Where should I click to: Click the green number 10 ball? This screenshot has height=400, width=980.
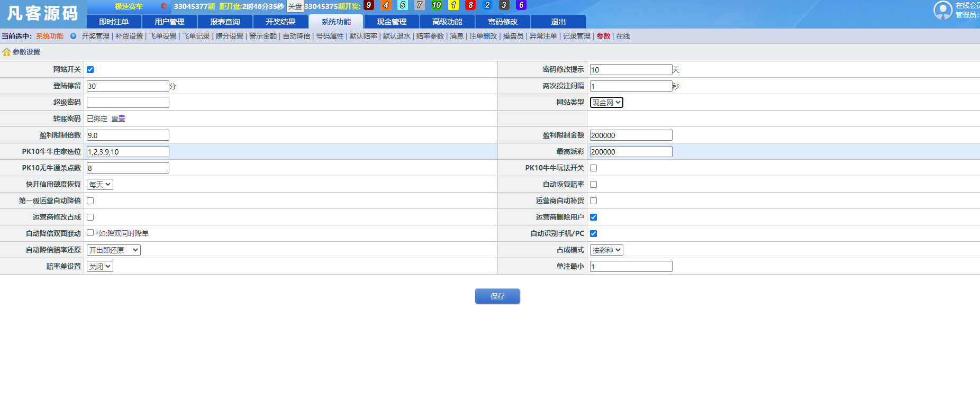[437, 5]
